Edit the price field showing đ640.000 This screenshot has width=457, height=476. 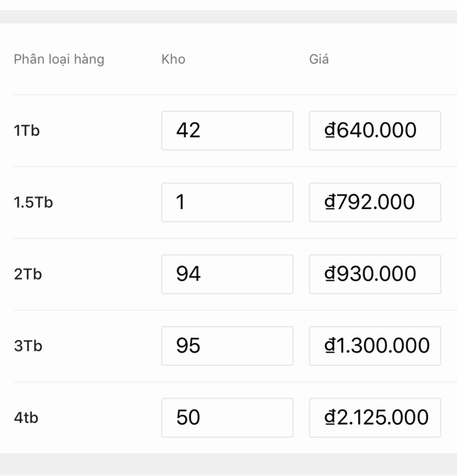(x=375, y=131)
